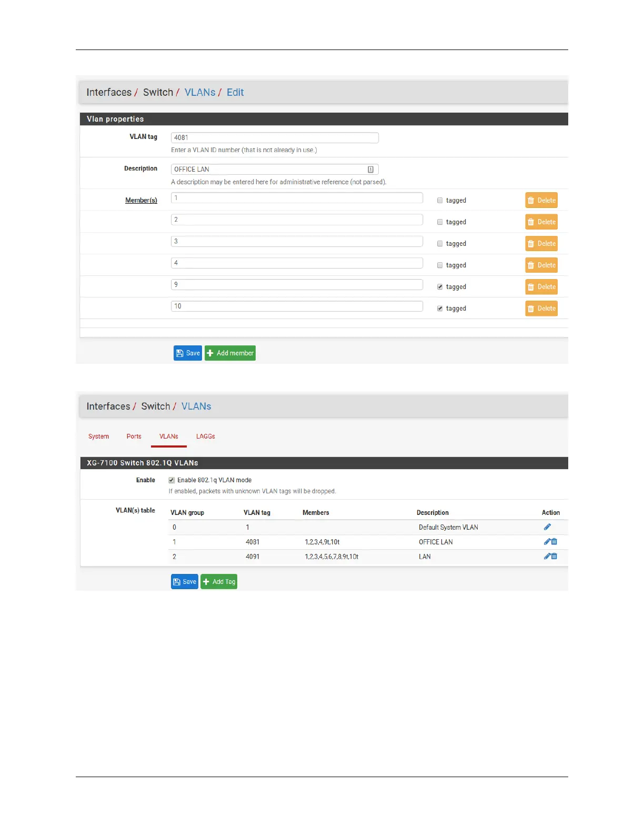Click the member field containing 9
The width and height of the screenshot is (644, 834).
(x=297, y=284)
